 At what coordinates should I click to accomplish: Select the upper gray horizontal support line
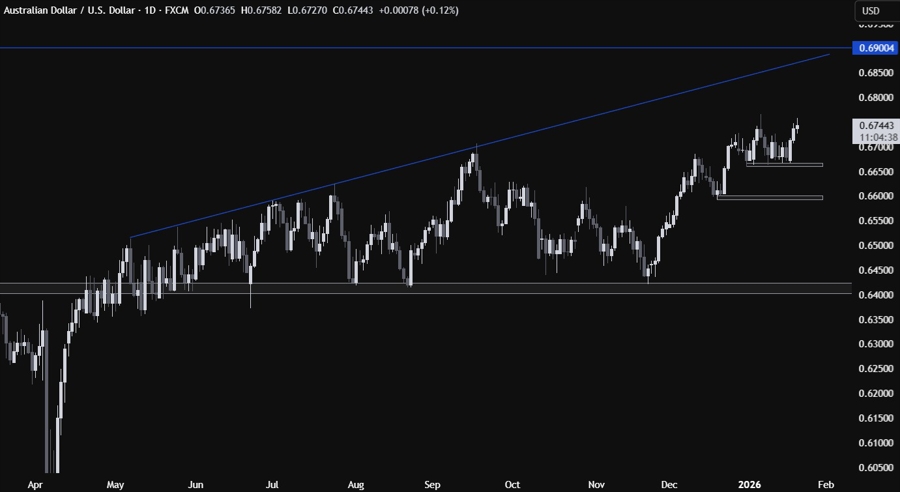(x=425, y=283)
